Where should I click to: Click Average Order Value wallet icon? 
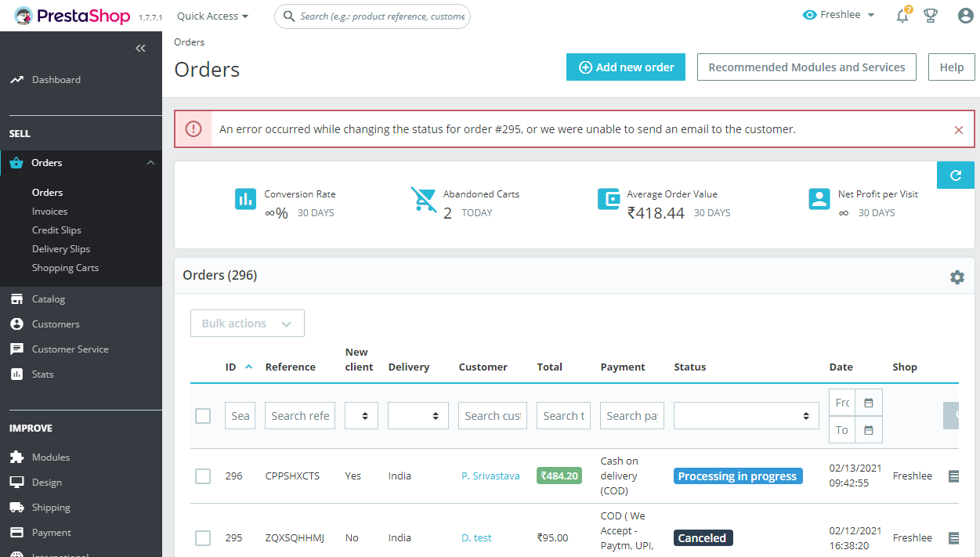(x=609, y=199)
